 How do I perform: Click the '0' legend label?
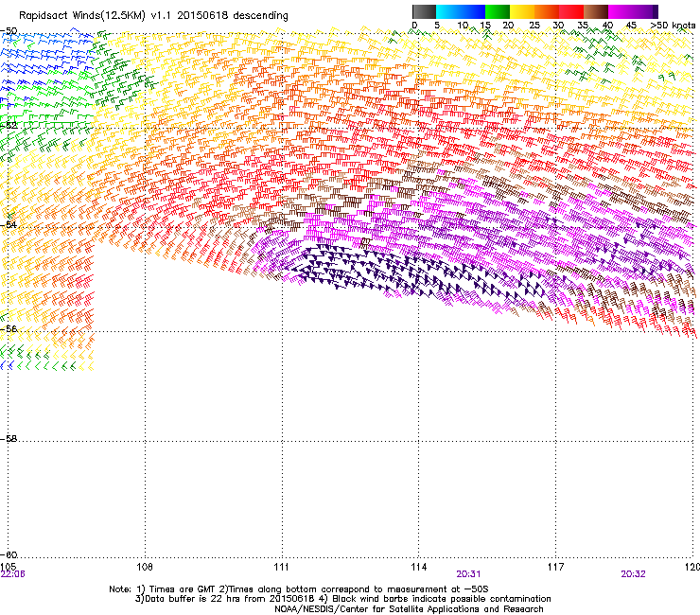tap(414, 26)
